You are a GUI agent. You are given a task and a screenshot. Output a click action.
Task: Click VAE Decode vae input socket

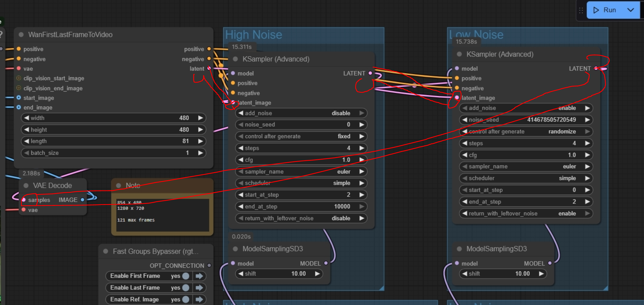click(x=24, y=210)
